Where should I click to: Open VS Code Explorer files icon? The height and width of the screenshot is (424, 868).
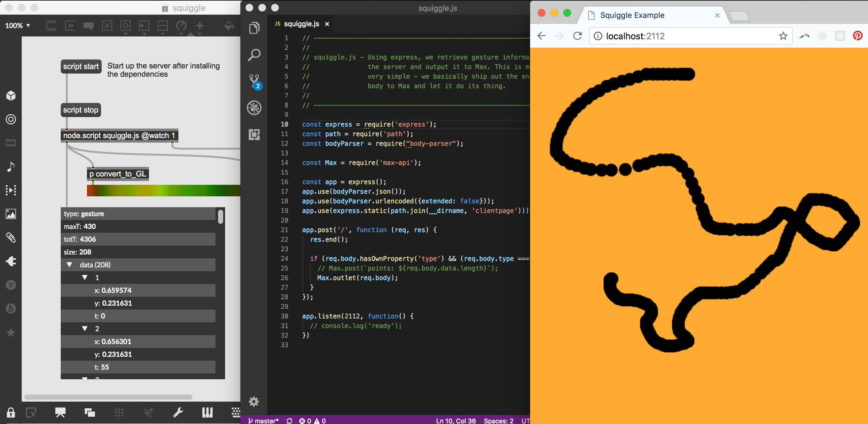pyautogui.click(x=254, y=28)
